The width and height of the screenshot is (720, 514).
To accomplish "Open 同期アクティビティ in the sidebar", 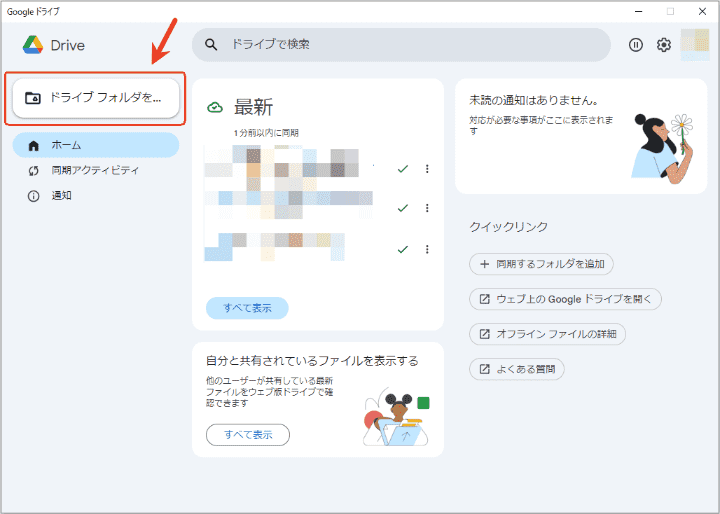I will pyautogui.click(x=96, y=170).
